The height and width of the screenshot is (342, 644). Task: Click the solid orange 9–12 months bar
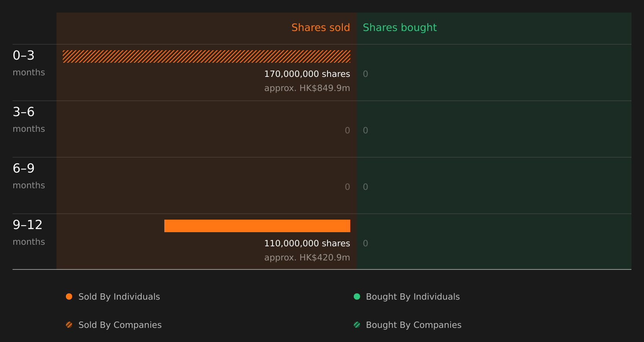point(257,226)
